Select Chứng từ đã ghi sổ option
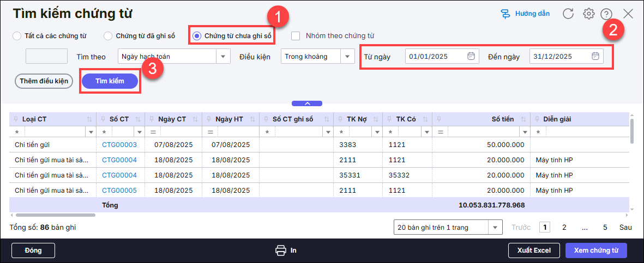Image resolution: width=644 pixels, height=263 pixels. click(107, 36)
